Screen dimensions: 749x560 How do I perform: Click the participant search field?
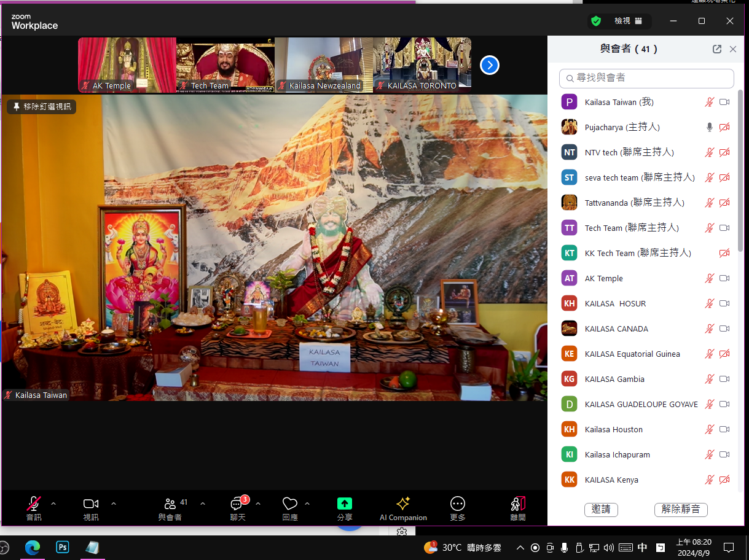coord(646,78)
